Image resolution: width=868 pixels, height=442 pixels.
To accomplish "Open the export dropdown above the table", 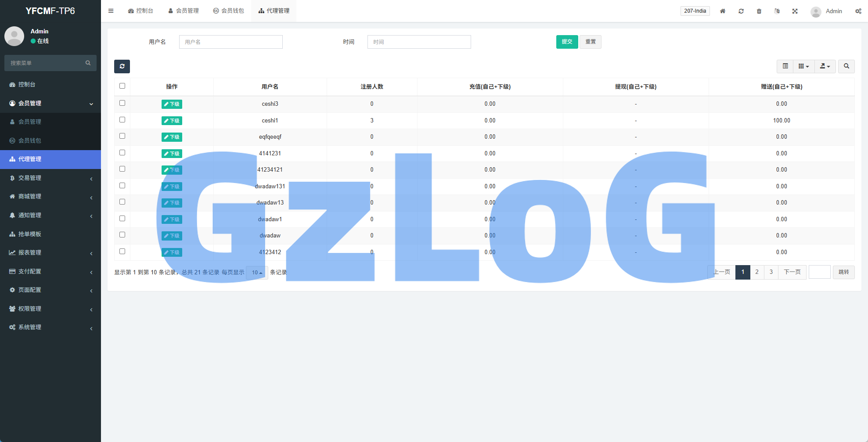I will [x=825, y=66].
